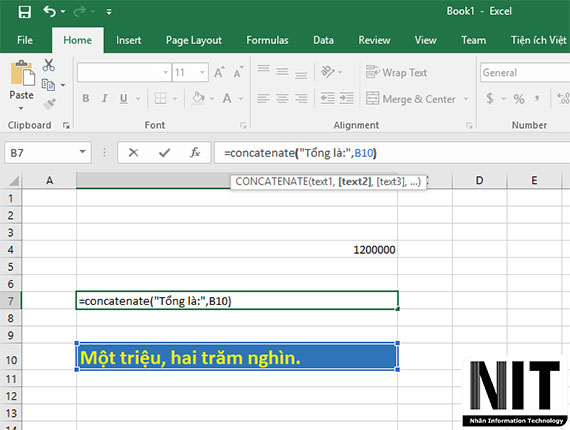Click Middle Align icon
This screenshot has height=430, width=570.
tap(282, 72)
